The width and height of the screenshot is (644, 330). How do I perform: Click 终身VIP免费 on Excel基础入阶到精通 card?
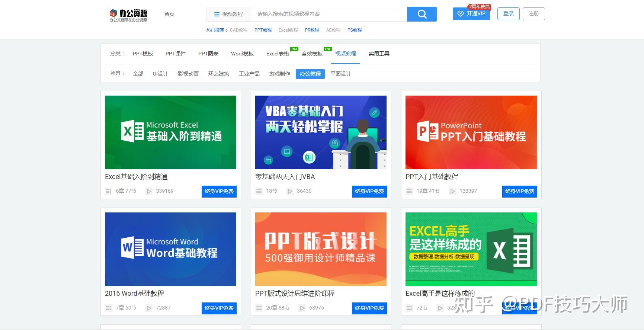point(219,191)
